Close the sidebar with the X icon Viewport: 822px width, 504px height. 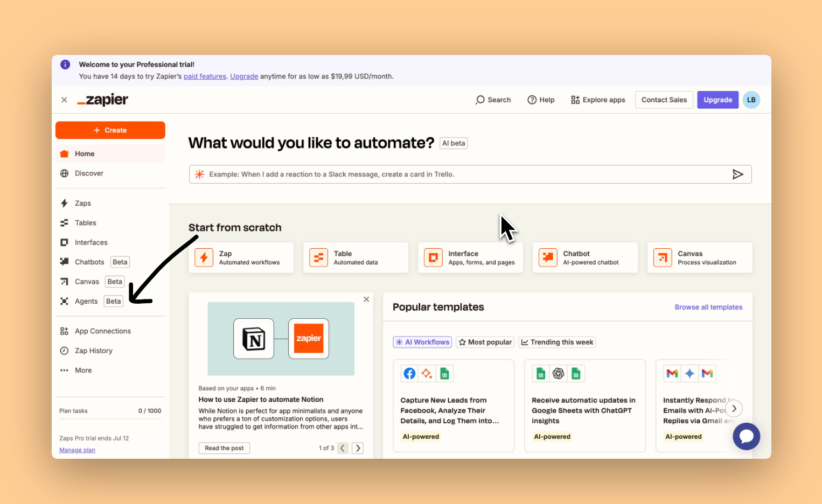point(64,100)
